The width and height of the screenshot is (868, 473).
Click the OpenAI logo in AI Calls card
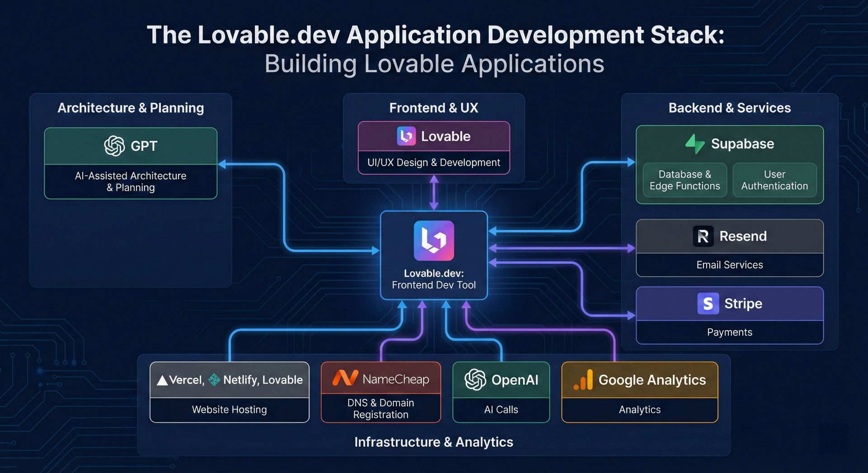[x=475, y=379]
